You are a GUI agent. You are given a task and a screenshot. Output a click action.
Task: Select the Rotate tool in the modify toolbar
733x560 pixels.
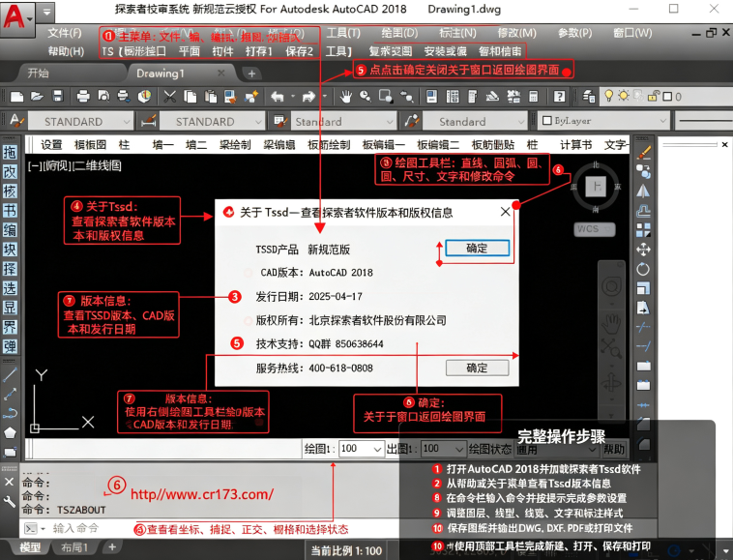[x=643, y=269]
